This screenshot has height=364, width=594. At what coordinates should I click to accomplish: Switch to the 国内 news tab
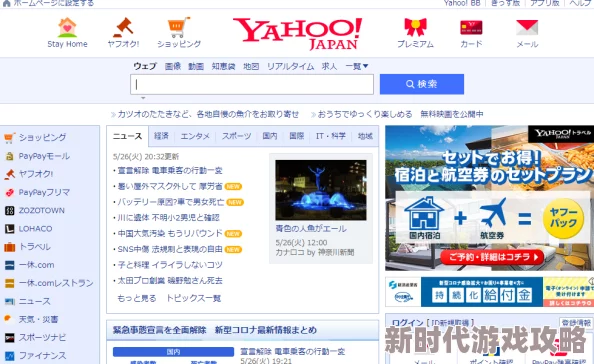(x=270, y=136)
